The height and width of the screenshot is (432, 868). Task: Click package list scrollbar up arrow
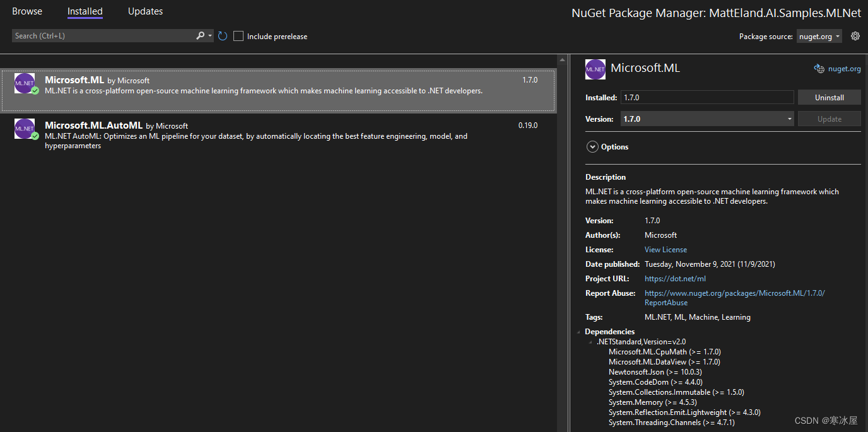pyautogui.click(x=562, y=61)
